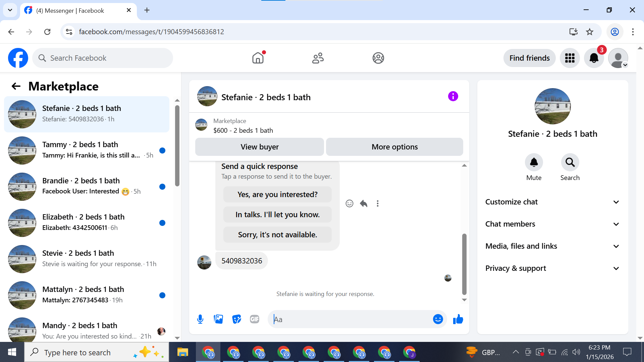The width and height of the screenshot is (644, 362).
Task: Send quick response "Sorry, it's not available."
Action: pyautogui.click(x=277, y=235)
